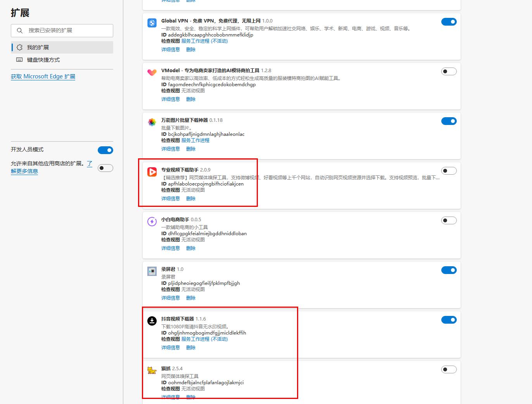Enable the 专业视频下载助手 toggle
532x404 pixels.
pyautogui.click(x=449, y=171)
